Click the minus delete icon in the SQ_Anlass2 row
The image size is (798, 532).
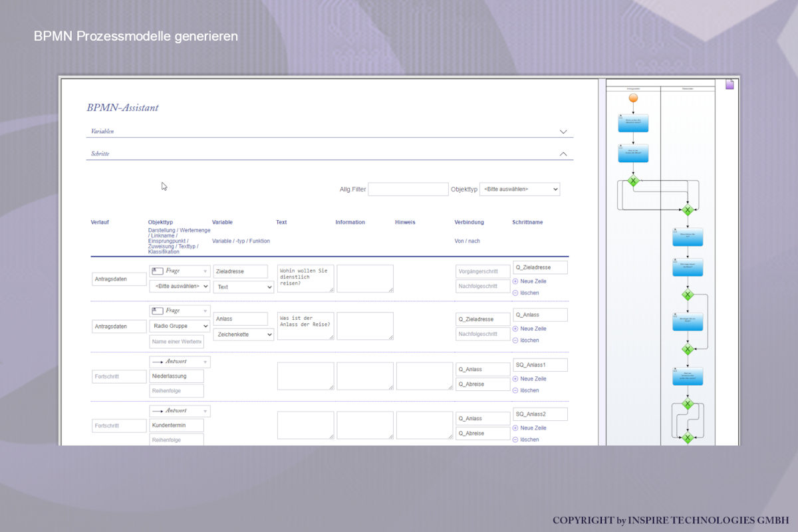pyautogui.click(x=515, y=440)
